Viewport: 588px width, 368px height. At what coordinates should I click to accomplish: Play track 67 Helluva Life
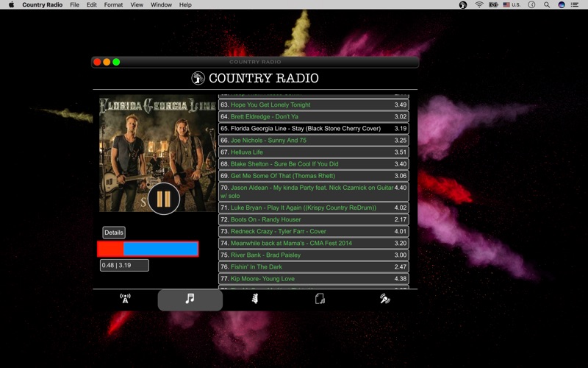coord(314,152)
